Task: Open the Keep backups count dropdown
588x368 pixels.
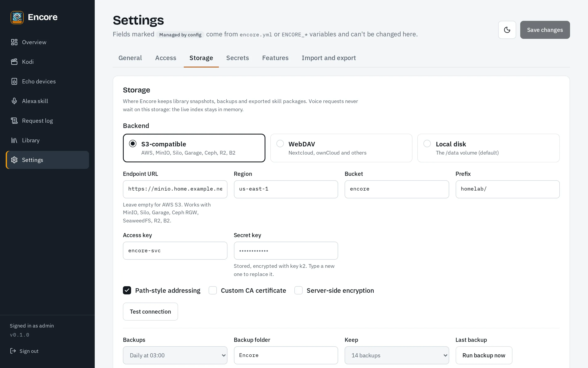Action: 396,355
